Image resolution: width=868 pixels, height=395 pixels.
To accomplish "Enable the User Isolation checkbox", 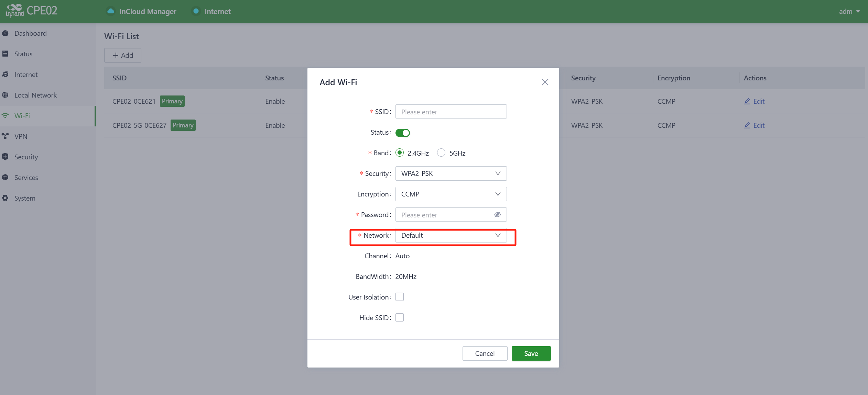I will [399, 297].
